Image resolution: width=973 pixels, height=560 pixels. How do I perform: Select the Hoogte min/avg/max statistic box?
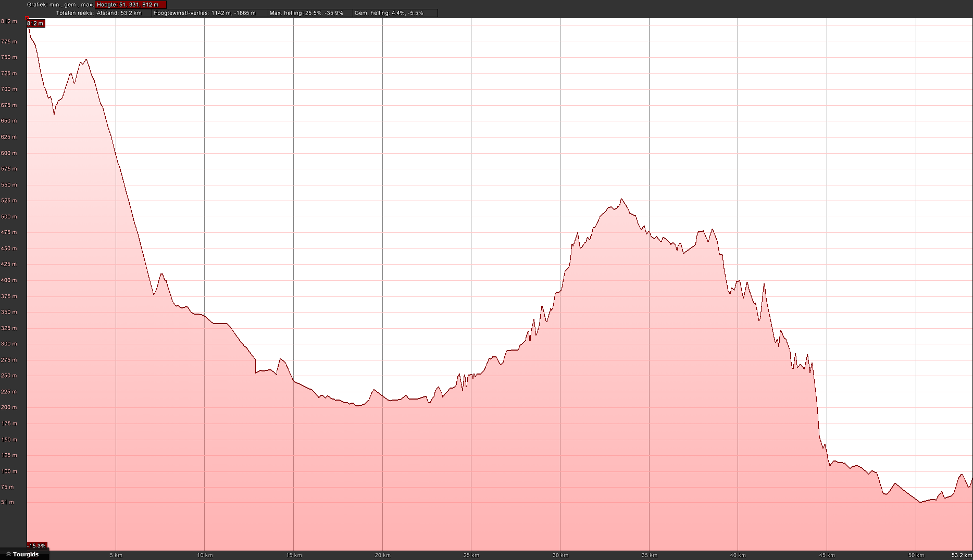point(131,5)
